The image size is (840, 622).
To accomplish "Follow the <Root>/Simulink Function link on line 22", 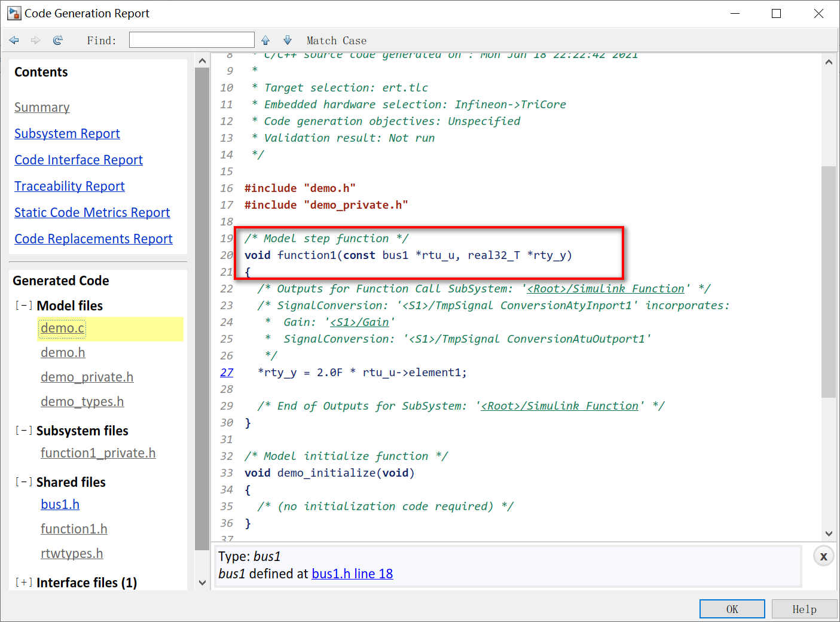I will pyautogui.click(x=606, y=289).
